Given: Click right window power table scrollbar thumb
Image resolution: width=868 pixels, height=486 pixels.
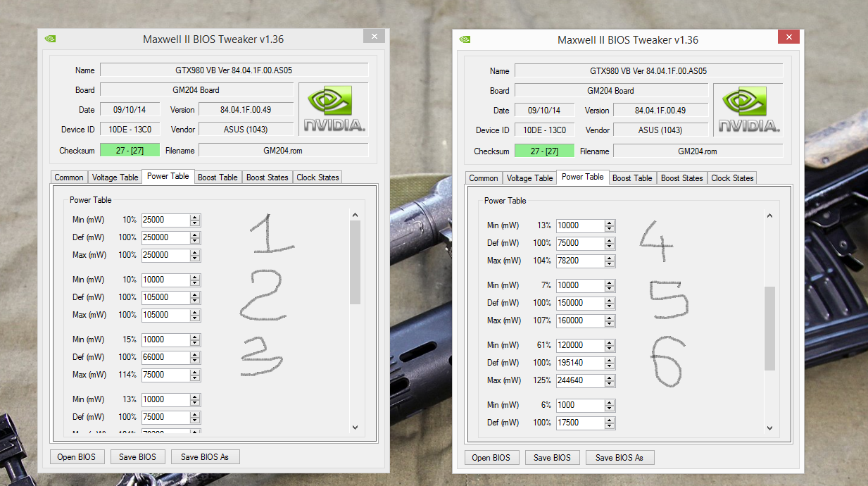Looking at the screenshot, I should [x=769, y=328].
